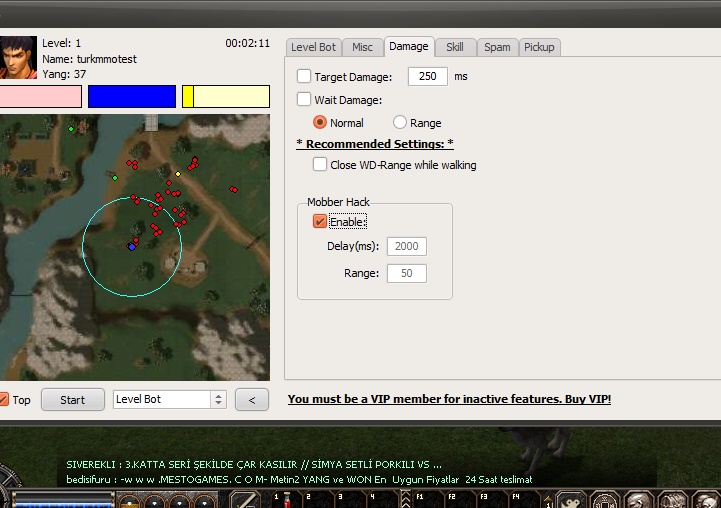Screen dimensions: 721x508
Task: Click the sword attack icon in game bar
Action: [245, 499]
